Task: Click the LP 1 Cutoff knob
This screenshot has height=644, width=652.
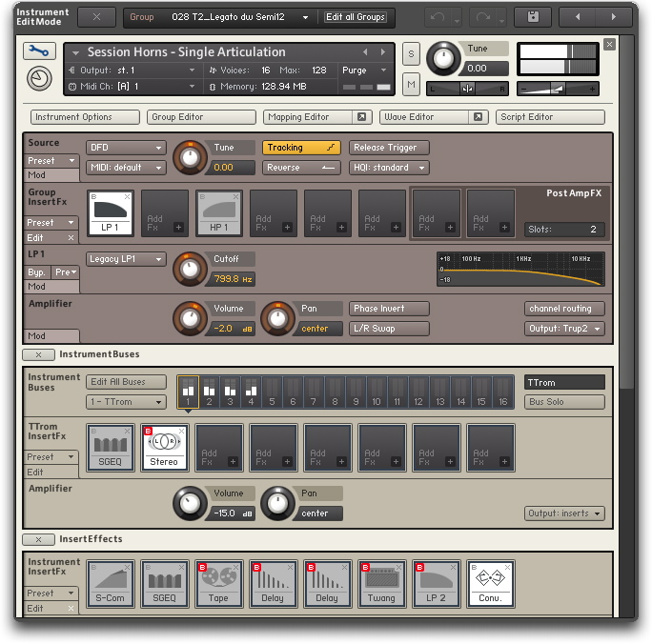Action: [x=190, y=270]
